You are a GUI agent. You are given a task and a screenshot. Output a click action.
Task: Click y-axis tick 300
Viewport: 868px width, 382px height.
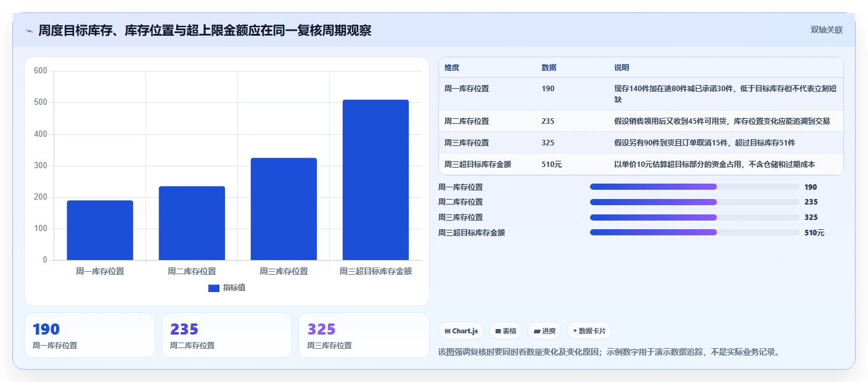tap(41, 166)
